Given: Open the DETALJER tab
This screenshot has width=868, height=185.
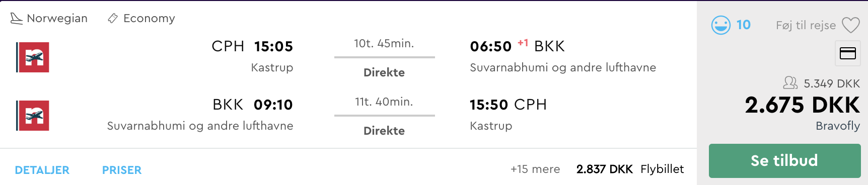Looking at the screenshot, I should [x=42, y=170].
